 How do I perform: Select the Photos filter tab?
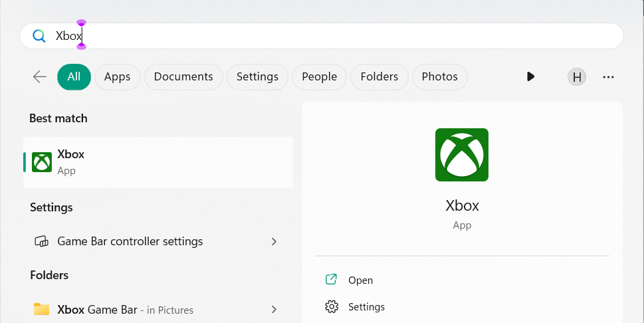coord(439,77)
